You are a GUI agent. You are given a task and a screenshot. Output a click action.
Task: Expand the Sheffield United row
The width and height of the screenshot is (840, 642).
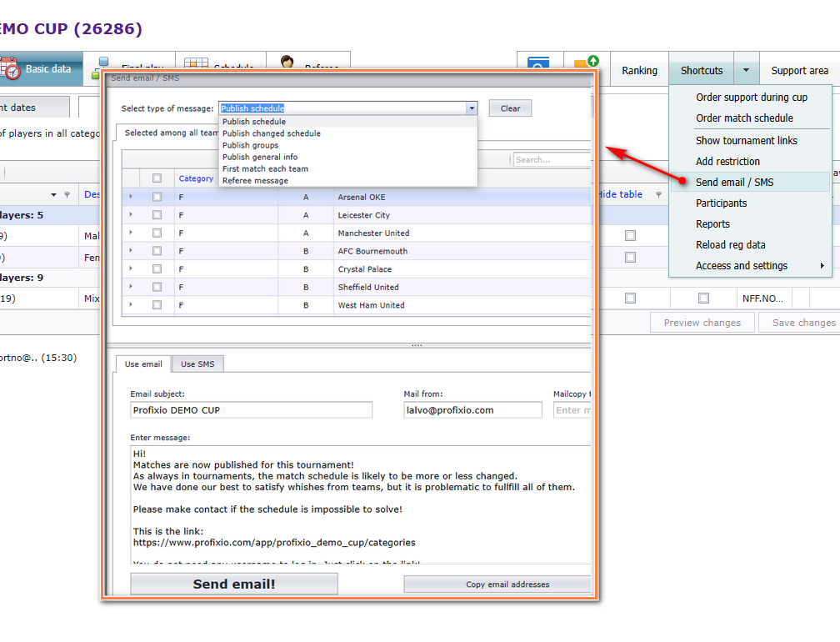131,287
